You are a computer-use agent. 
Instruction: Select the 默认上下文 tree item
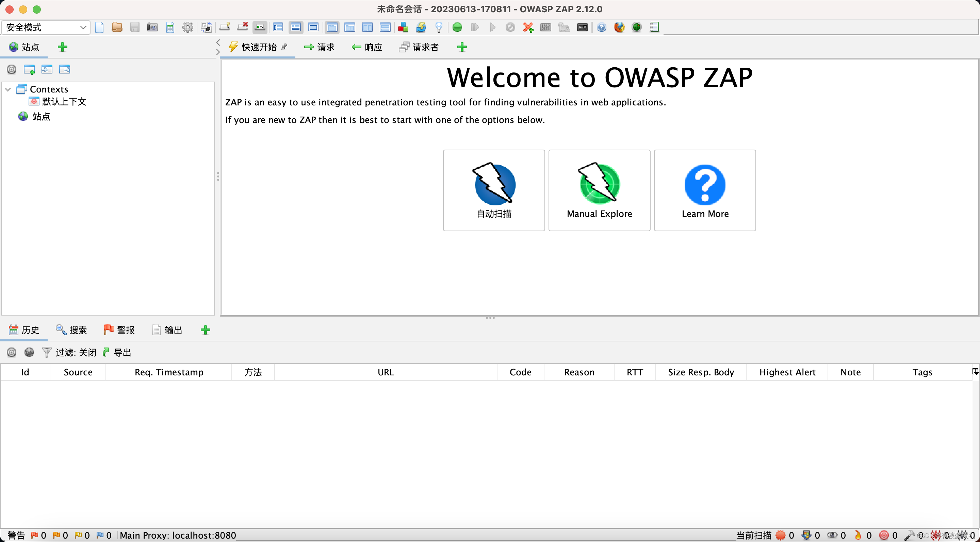point(64,101)
